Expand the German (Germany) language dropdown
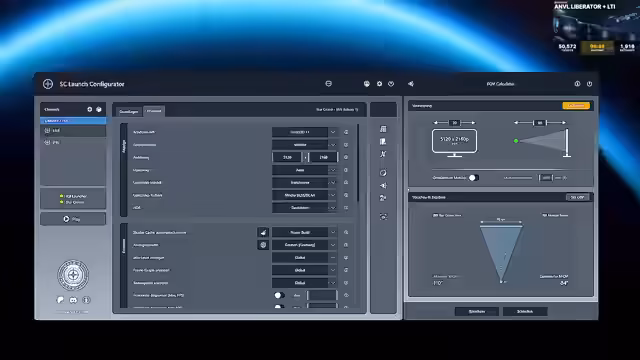This screenshot has width=640, height=360. [x=304, y=245]
